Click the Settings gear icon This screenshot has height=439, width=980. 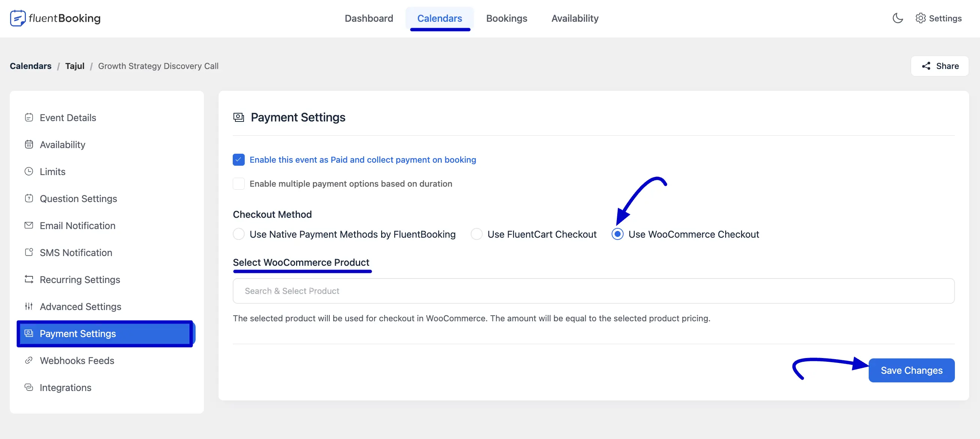point(920,18)
